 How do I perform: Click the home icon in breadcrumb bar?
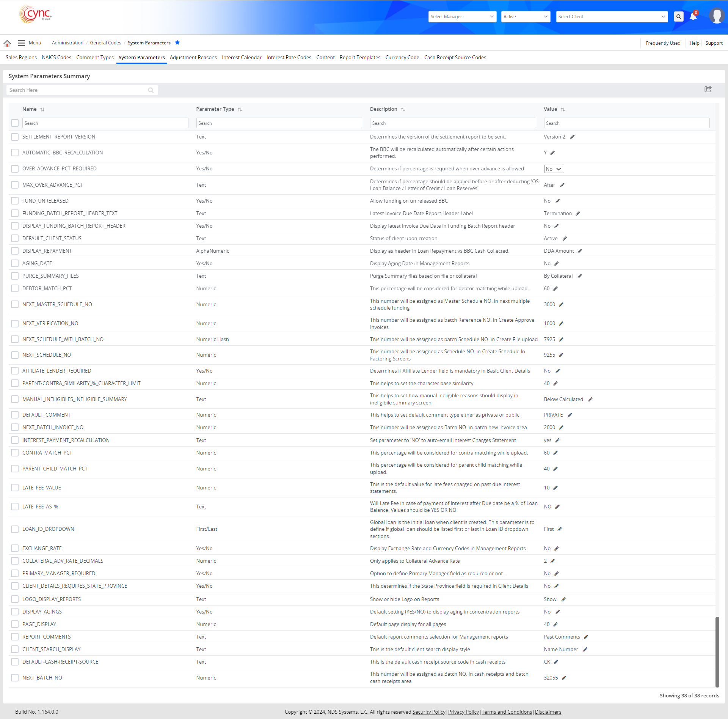7,43
